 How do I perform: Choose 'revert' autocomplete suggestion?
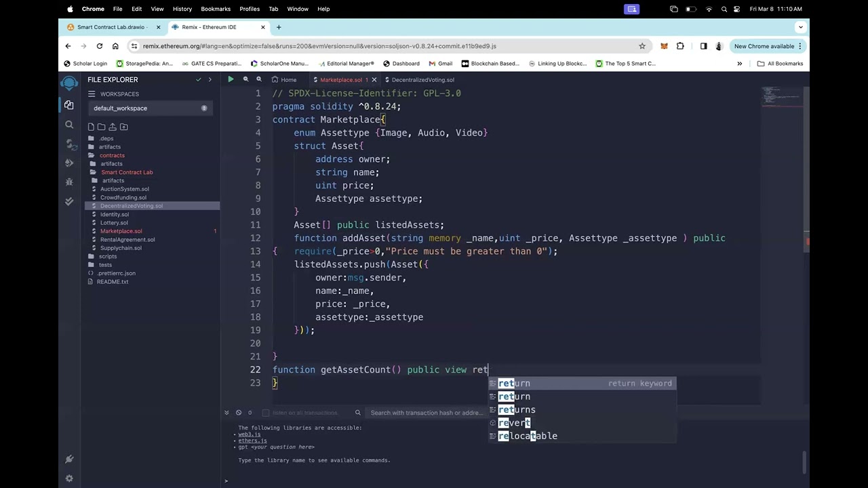coord(582,423)
